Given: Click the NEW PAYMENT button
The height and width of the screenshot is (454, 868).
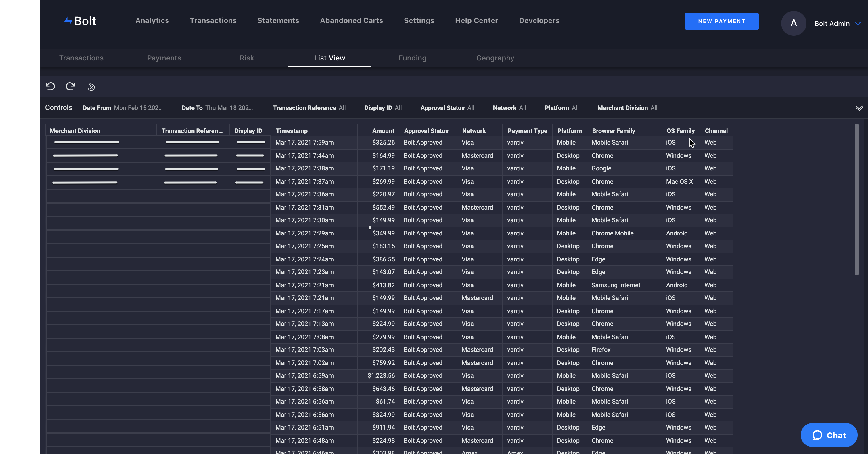Looking at the screenshot, I should [x=721, y=21].
